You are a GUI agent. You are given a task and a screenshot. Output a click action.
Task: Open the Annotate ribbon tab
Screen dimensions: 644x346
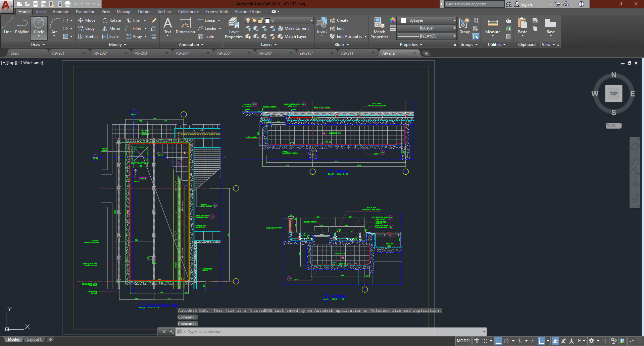(61, 12)
